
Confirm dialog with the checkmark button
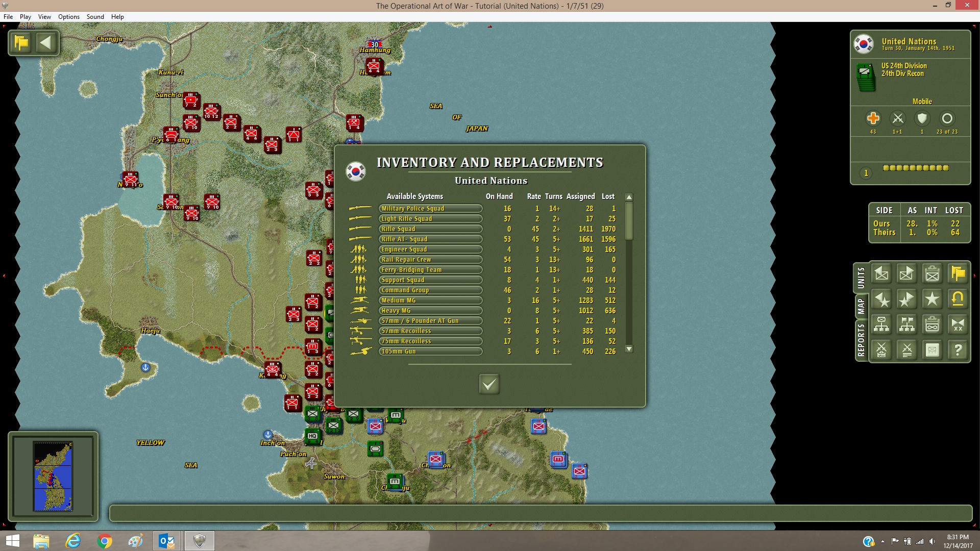pos(489,384)
